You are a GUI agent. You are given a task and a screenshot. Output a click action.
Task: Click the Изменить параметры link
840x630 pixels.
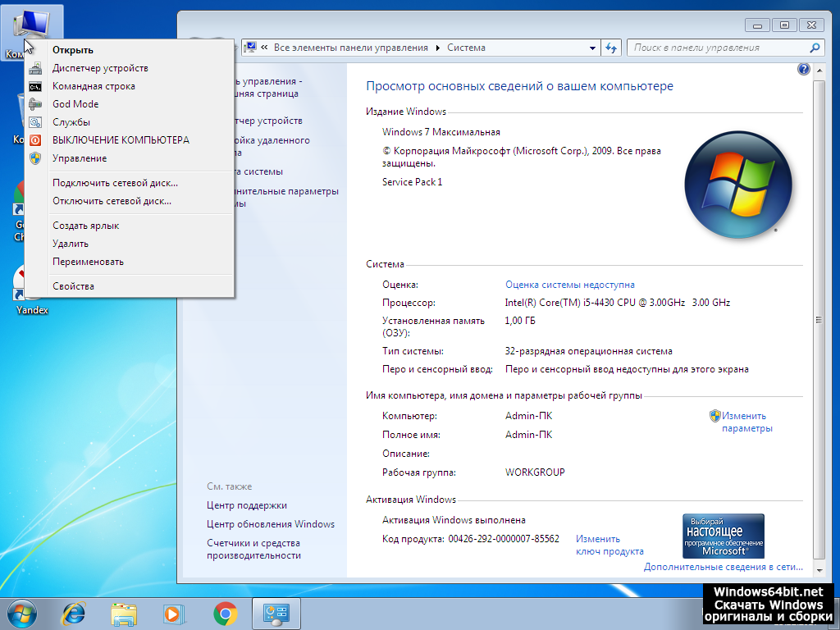click(x=746, y=422)
